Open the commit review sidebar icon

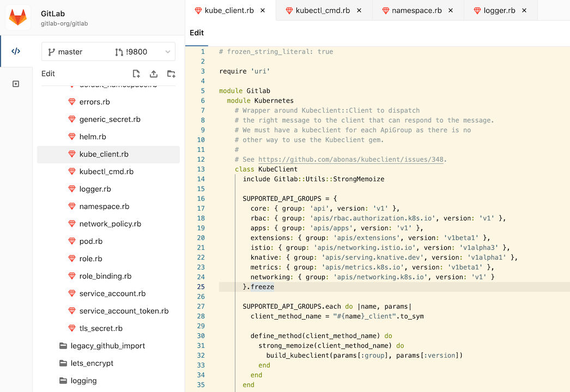(16, 84)
